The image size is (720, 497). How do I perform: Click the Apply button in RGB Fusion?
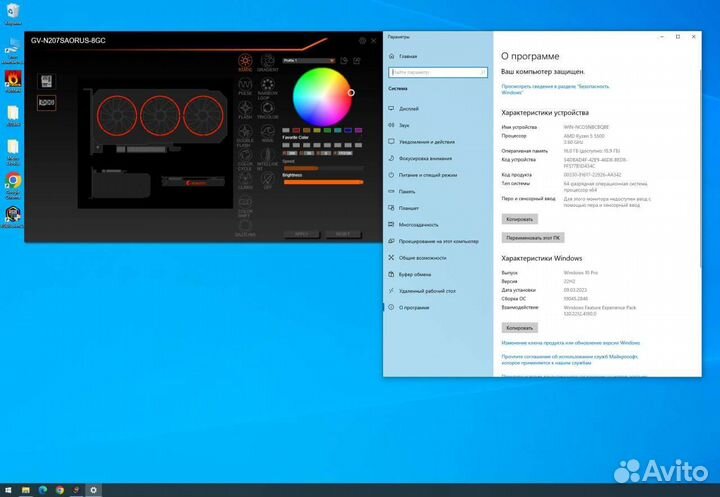point(301,234)
